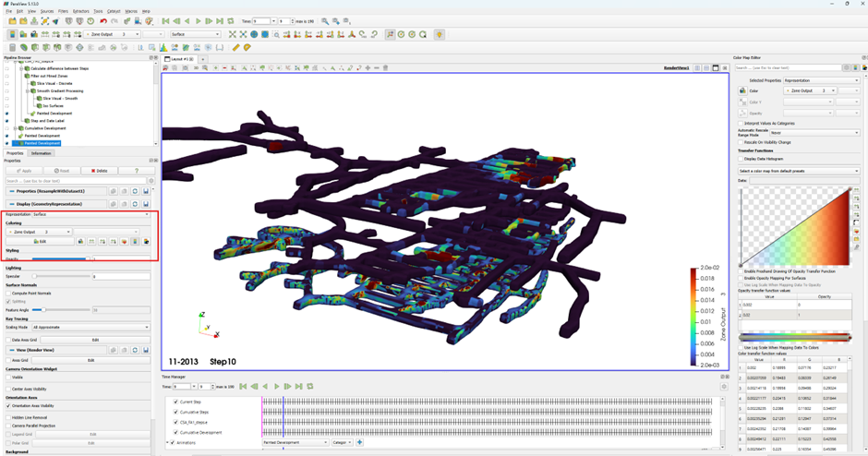Go to Last Frame in main toolbar
This screenshot has height=456, width=868.
point(220,21)
